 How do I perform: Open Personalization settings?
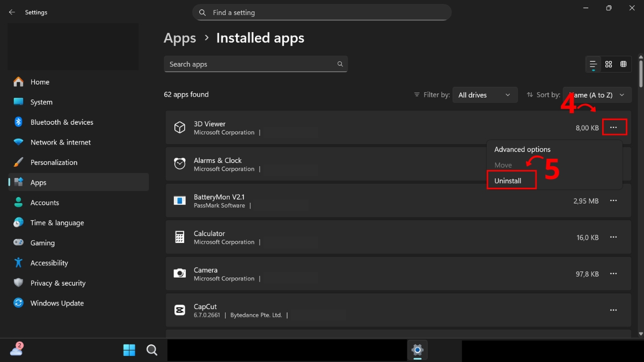click(55, 162)
